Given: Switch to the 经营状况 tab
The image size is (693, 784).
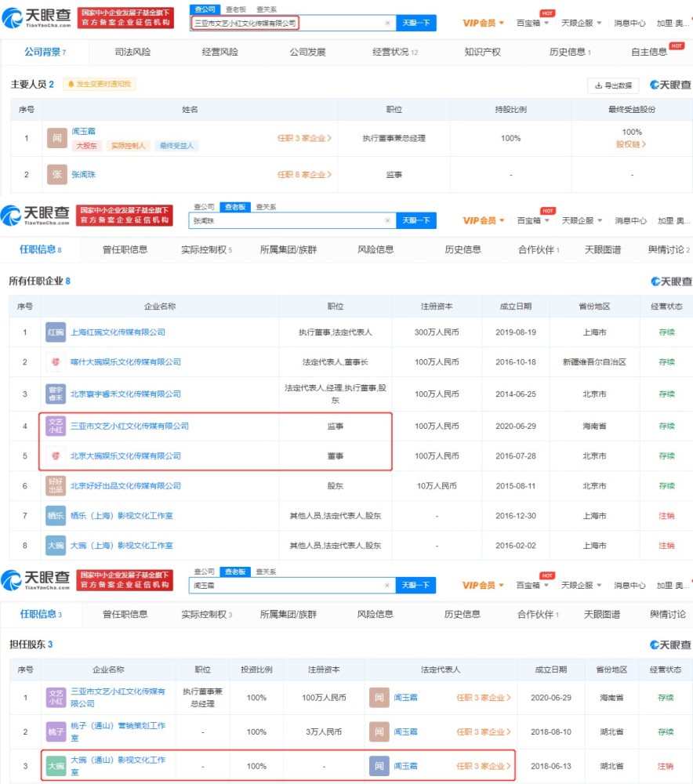Looking at the screenshot, I should point(395,52).
